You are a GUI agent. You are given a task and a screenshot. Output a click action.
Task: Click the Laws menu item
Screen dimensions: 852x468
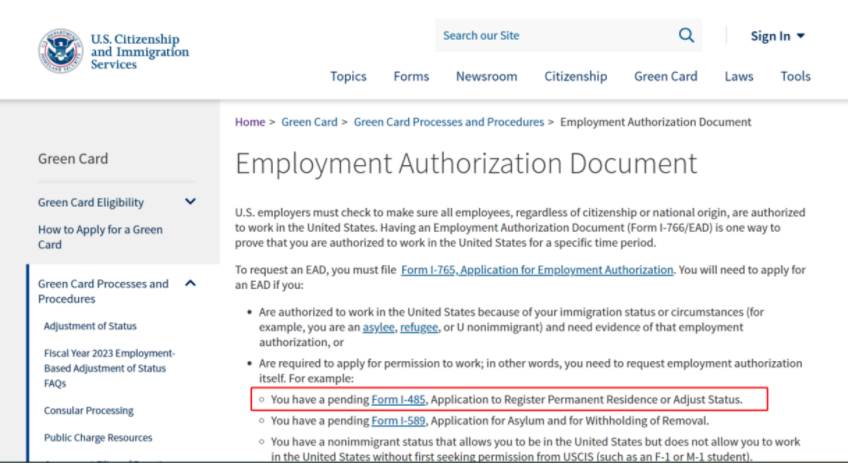click(x=739, y=76)
